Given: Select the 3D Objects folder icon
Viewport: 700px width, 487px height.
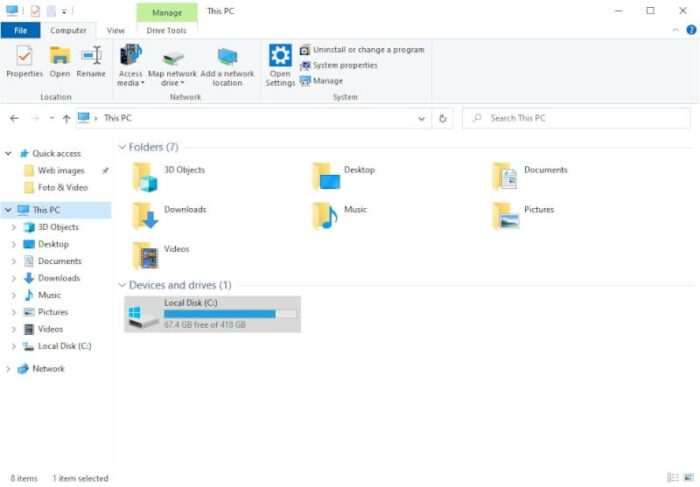Looking at the screenshot, I should pos(146,177).
